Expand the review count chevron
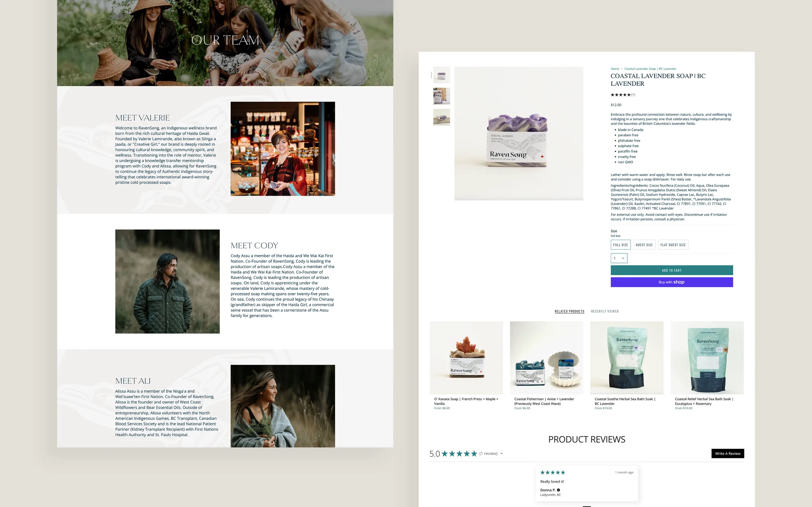 [501, 454]
